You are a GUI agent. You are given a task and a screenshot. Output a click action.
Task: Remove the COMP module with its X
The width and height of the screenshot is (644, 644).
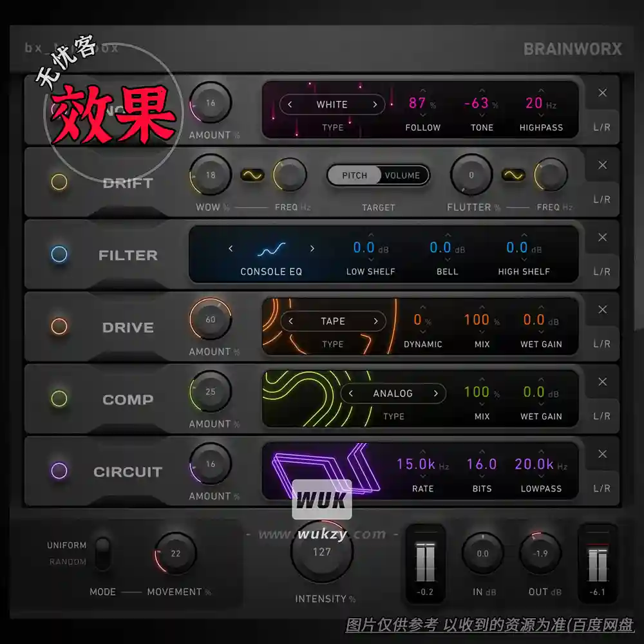pos(602,381)
